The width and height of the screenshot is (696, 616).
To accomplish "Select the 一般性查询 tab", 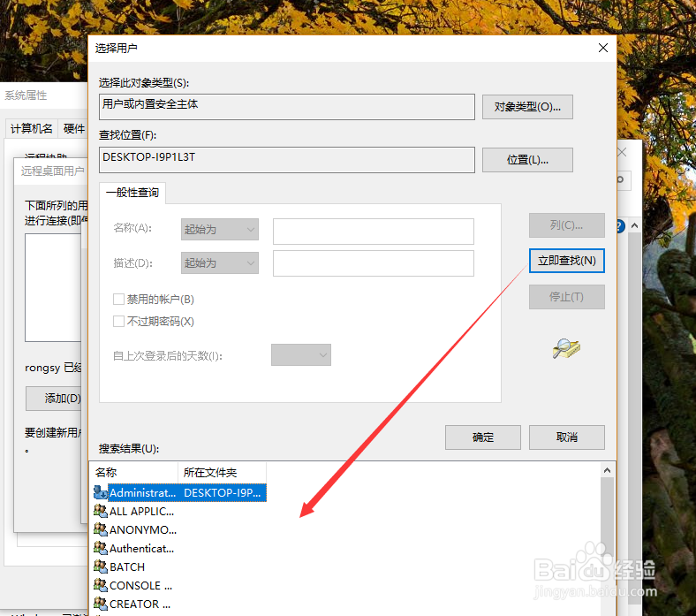I will tap(132, 193).
